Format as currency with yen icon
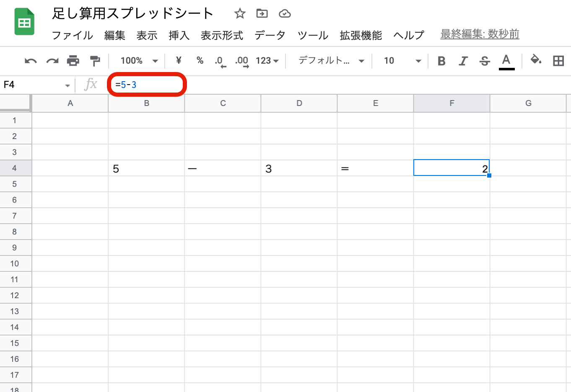This screenshot has width=571, height=392. 179,61
